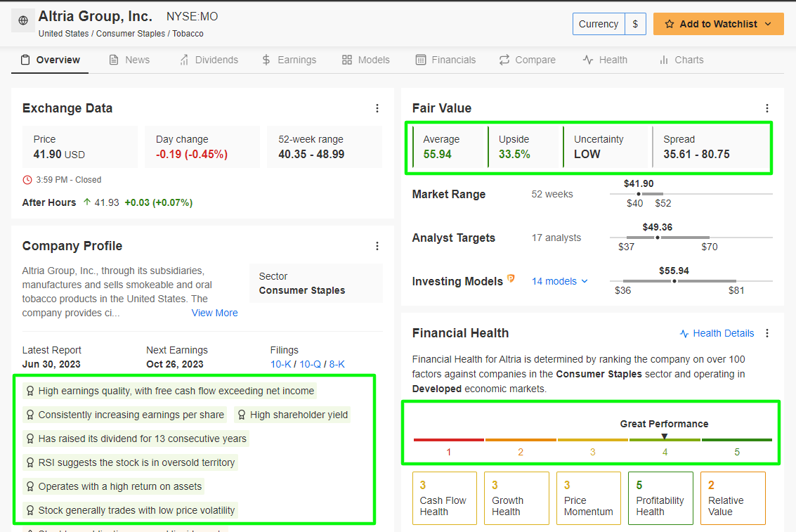This screenshot has width=796, height=532.
Task: Click the Day change -0.19 tile
Action: point(202,147)
